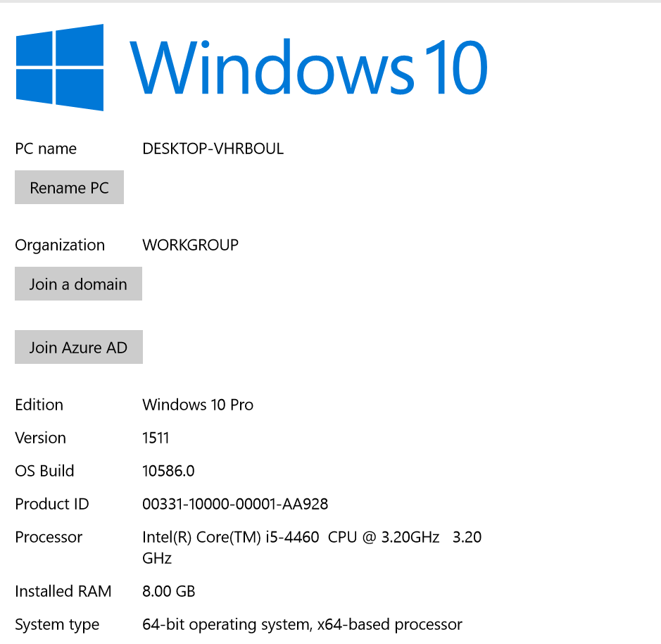
Task: Click the System type label
Action: click(57, 625)
